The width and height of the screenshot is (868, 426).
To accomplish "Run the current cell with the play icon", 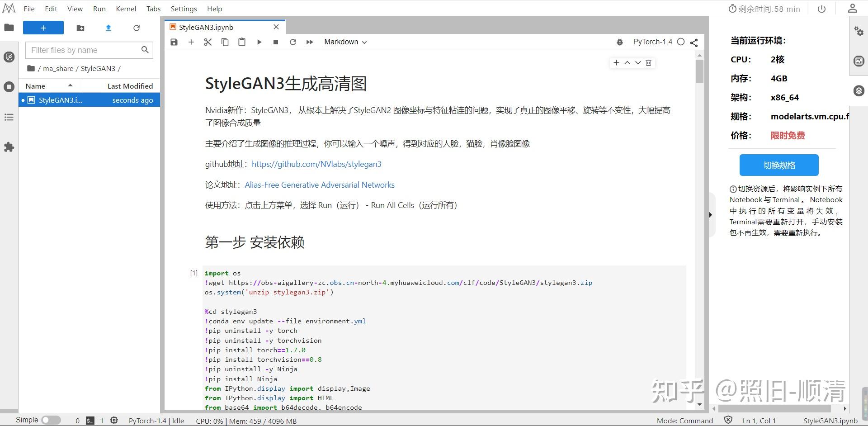I will coord(259,42).
